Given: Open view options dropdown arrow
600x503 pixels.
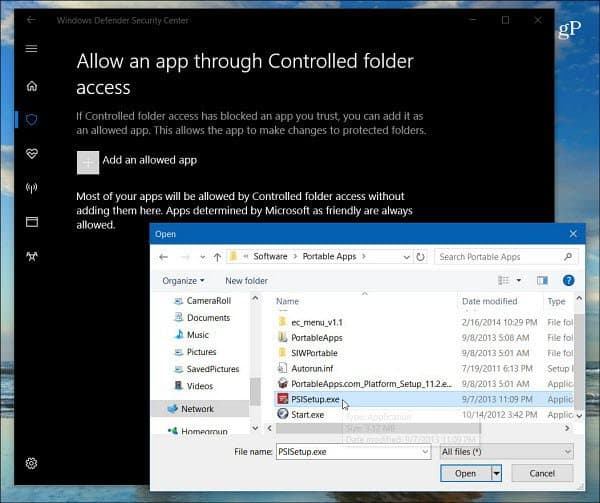Looking at the screenshot, I should point(519,280).
